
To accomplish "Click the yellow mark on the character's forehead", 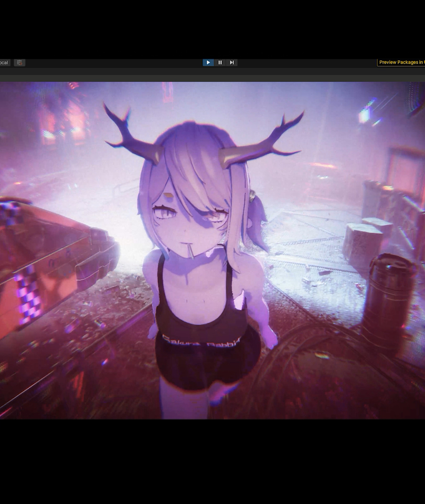I will [x=167, y=198].
